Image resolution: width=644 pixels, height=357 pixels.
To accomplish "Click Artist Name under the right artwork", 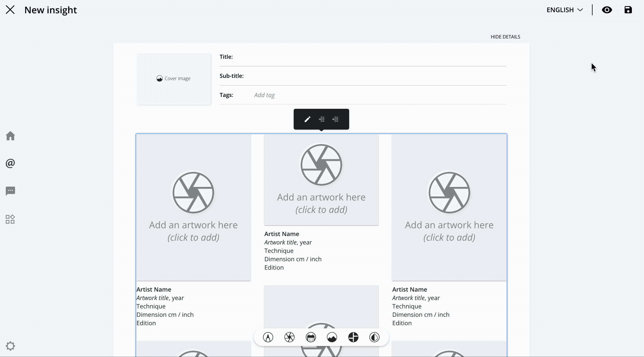I will (410, 289).
